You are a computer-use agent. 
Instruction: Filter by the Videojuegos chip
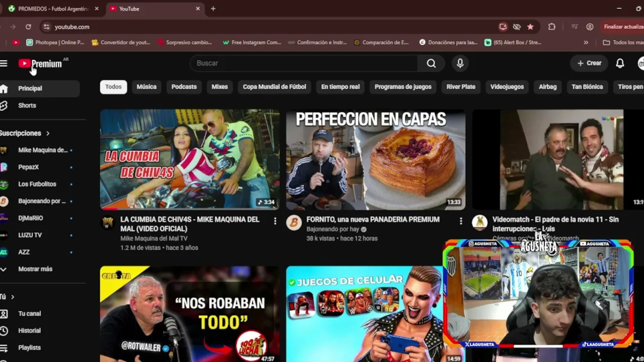507,87
